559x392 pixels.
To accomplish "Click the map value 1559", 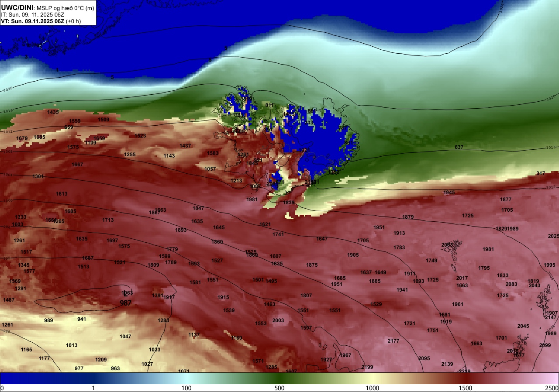I will point(75,121).
